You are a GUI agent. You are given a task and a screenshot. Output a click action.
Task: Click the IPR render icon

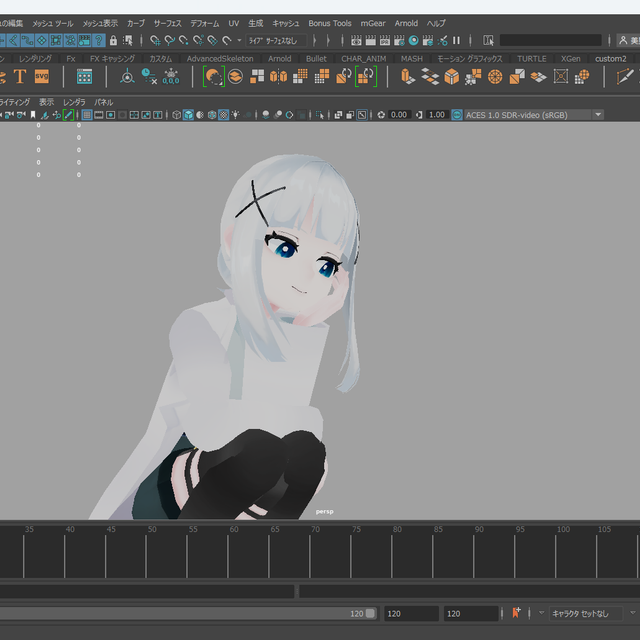(x=385, y=40)
